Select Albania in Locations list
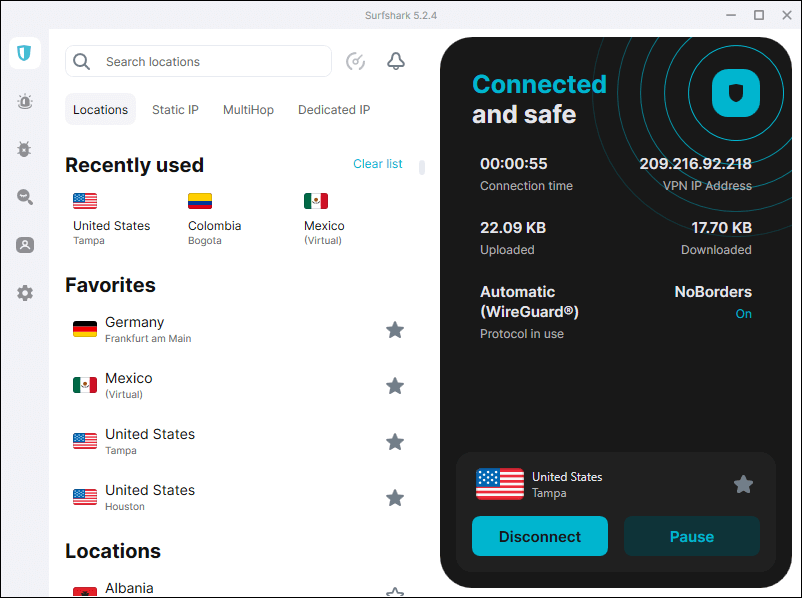 tap(238, 589)
